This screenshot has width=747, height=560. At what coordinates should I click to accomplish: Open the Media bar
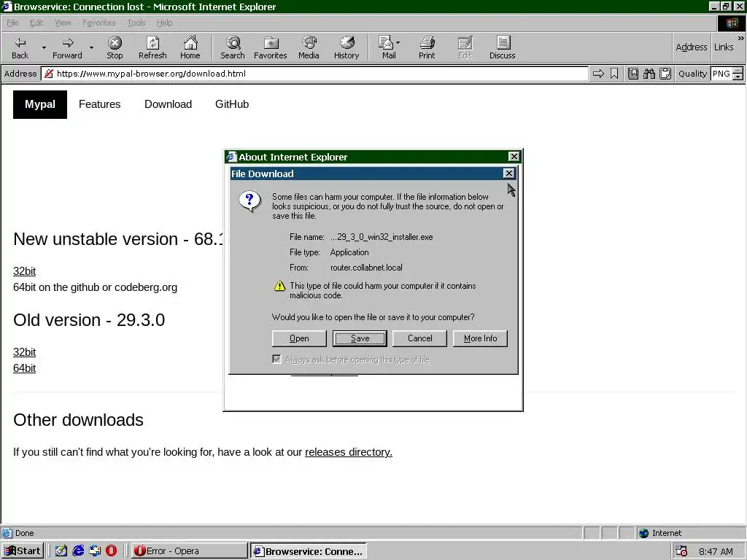[309, 47]
